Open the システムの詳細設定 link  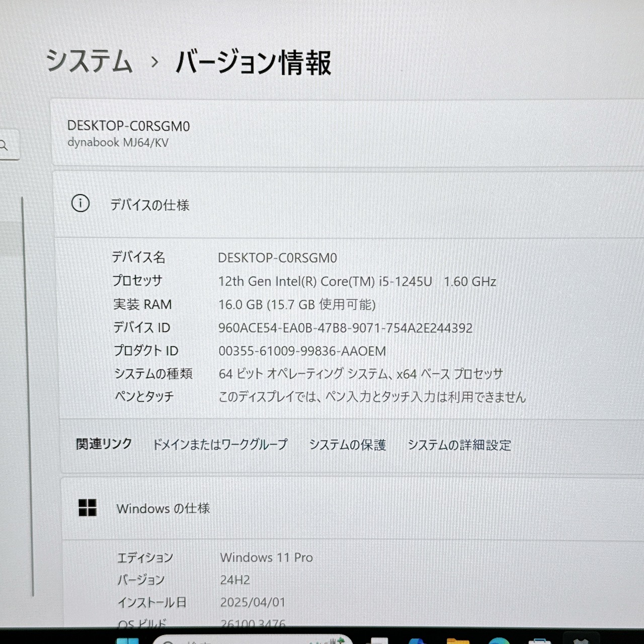[x=459, y=445]
